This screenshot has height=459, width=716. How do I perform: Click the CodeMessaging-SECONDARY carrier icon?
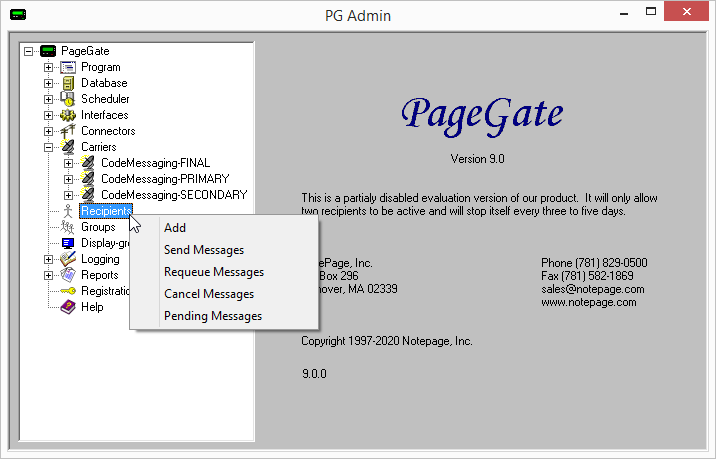tap(88, 195)
